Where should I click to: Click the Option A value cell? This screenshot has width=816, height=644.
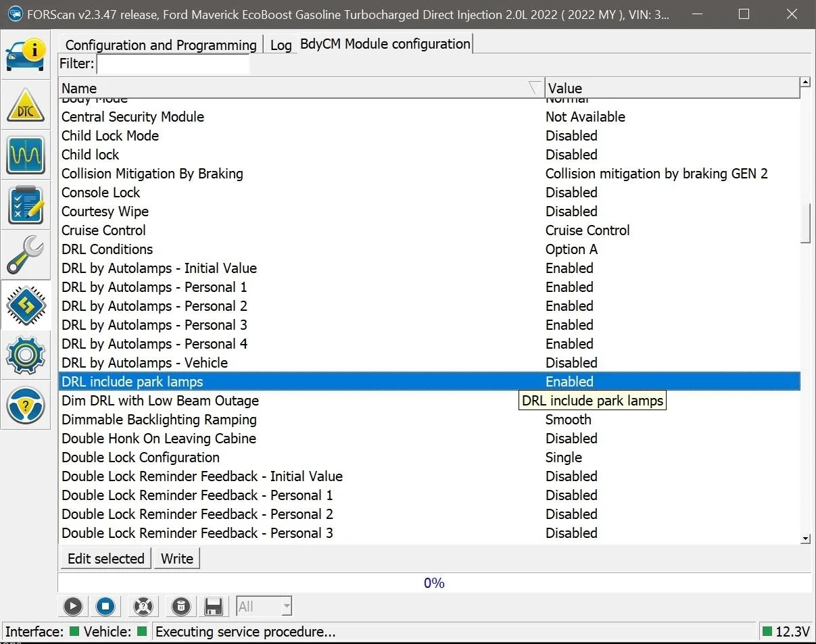[x=571, y=249]
